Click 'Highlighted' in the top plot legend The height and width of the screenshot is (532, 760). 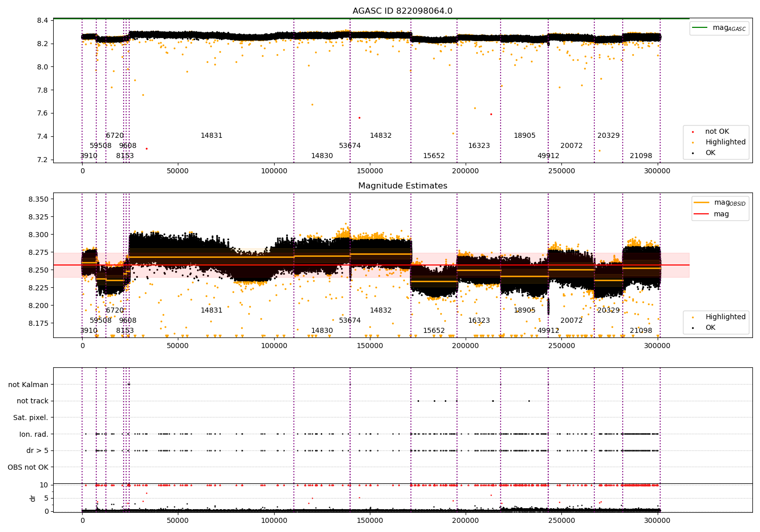[x=725, y=142]
